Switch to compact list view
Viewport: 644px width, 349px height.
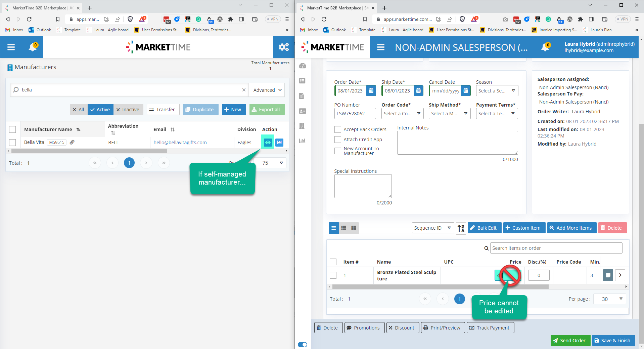coord(334,228)
